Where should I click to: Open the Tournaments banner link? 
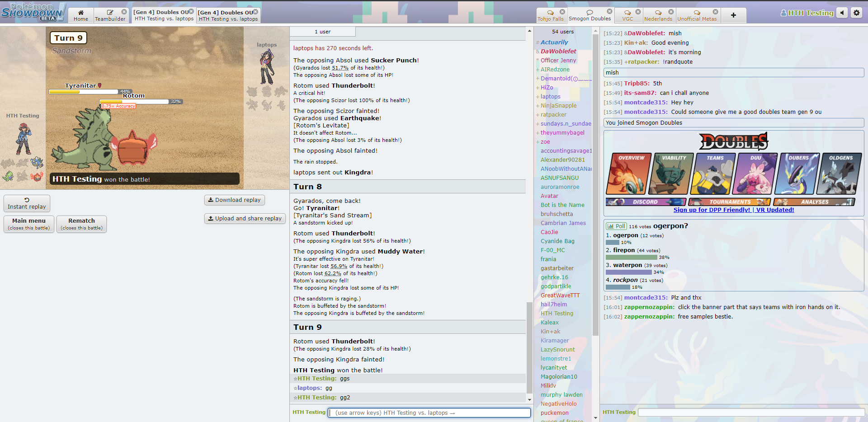[x=730, y=202]
